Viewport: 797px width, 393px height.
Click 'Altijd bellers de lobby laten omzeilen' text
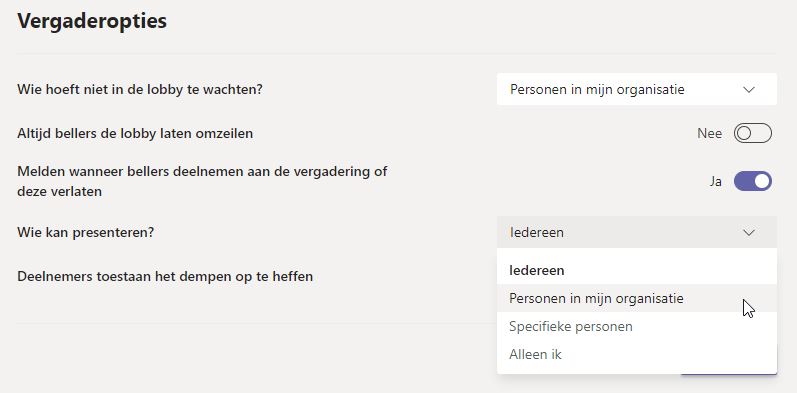[x=135, y=133]
